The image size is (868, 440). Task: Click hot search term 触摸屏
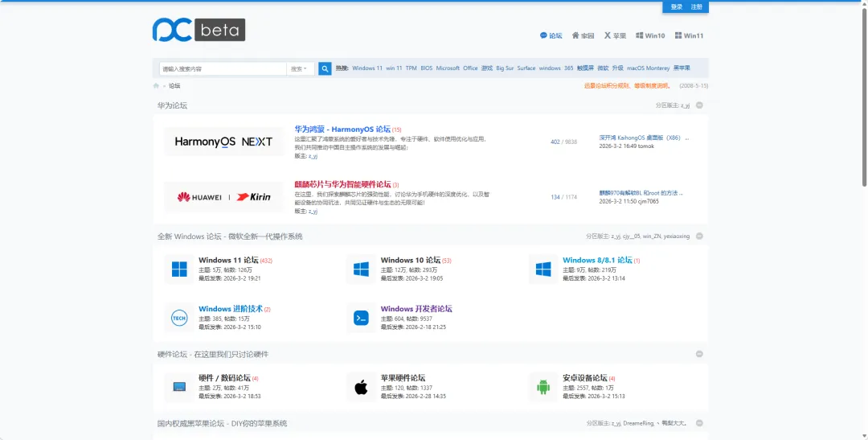(x=585, y=68)
